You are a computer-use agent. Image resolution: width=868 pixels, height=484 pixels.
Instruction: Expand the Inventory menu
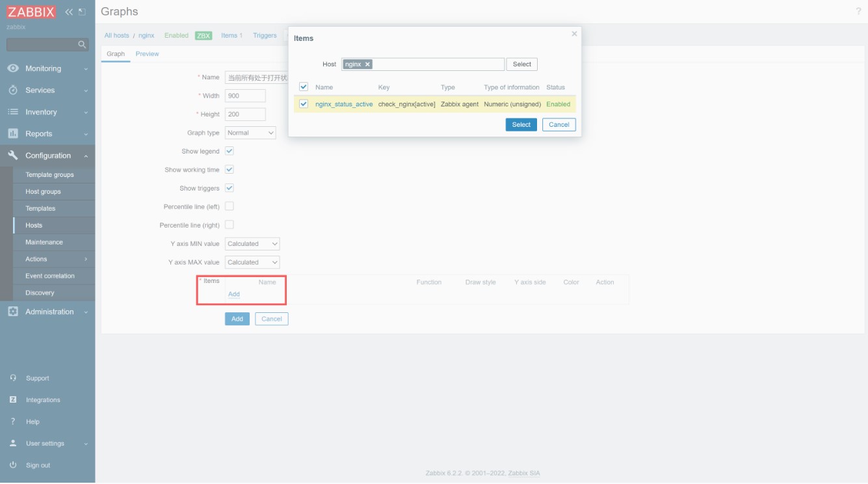pyautogui.click(x=86, y=113)
